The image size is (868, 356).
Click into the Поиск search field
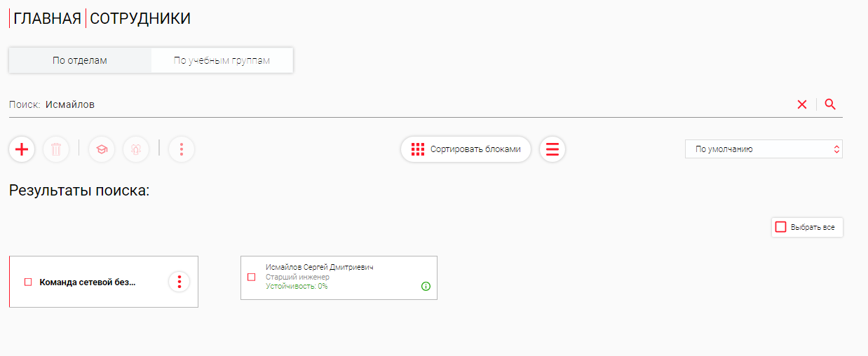(x=414, y=104)
